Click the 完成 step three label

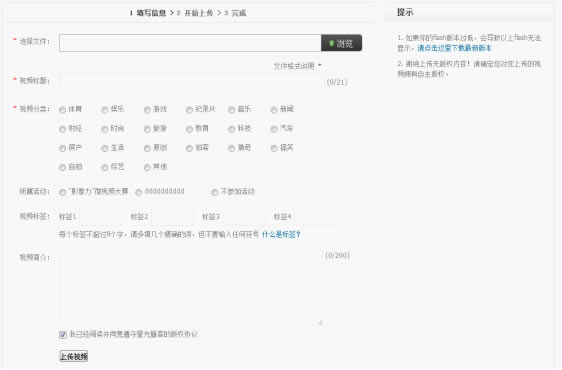coord(239,13)
